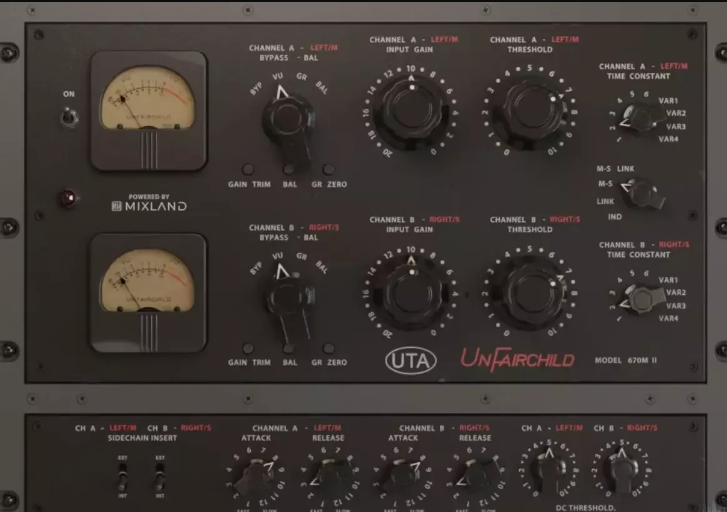This screenshot has height=512, width=727.
Task: Click Channel B Input Gain knob
Action: click(x=412, y=294)
